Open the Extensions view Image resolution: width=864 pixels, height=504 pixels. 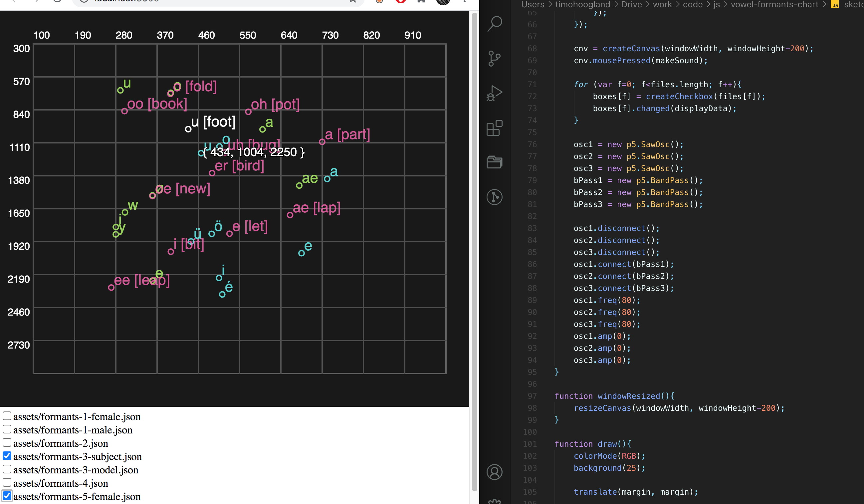[x=494, y=128]
